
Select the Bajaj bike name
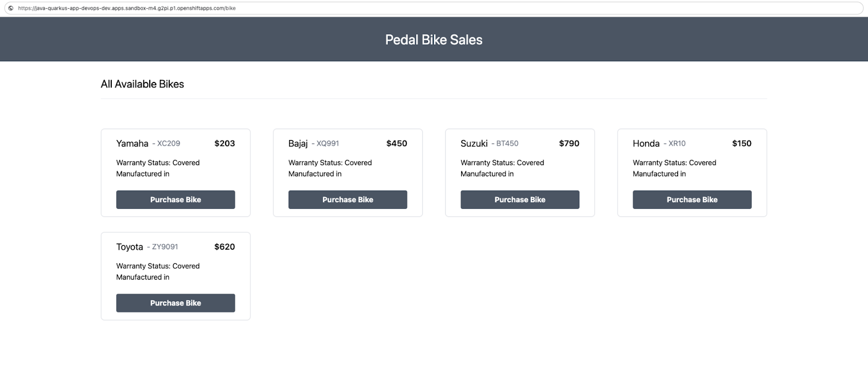(x=298, y=143)
